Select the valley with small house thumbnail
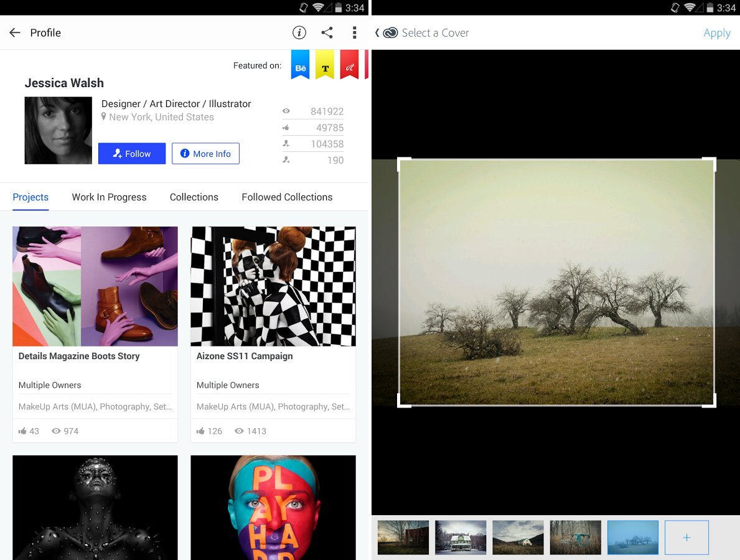Viewport: 740px width, 560px height. [x=518, y=538]
